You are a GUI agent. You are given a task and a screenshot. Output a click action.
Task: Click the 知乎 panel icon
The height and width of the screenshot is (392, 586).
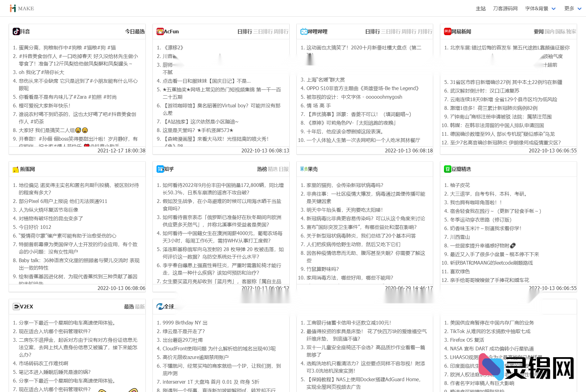pyautogui.click(x=160, y=169)
